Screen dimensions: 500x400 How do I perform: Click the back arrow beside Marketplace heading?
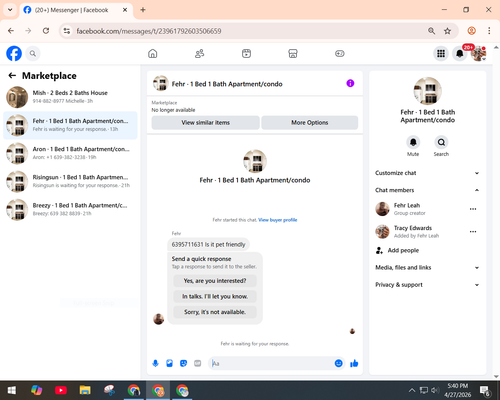coord(12,76)
